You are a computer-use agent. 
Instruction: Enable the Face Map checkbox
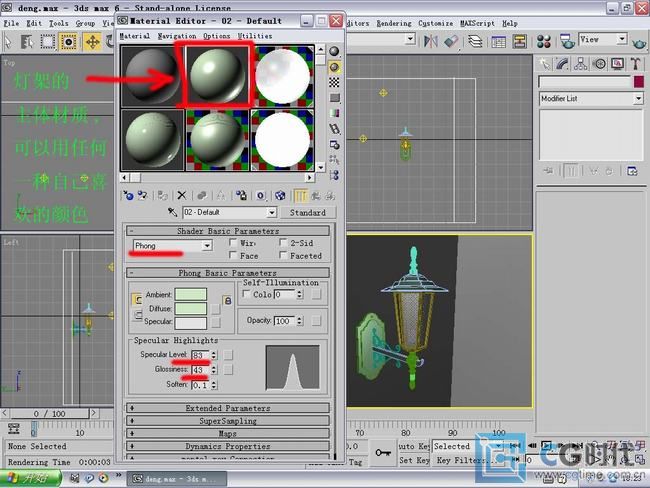click(233, 255)
